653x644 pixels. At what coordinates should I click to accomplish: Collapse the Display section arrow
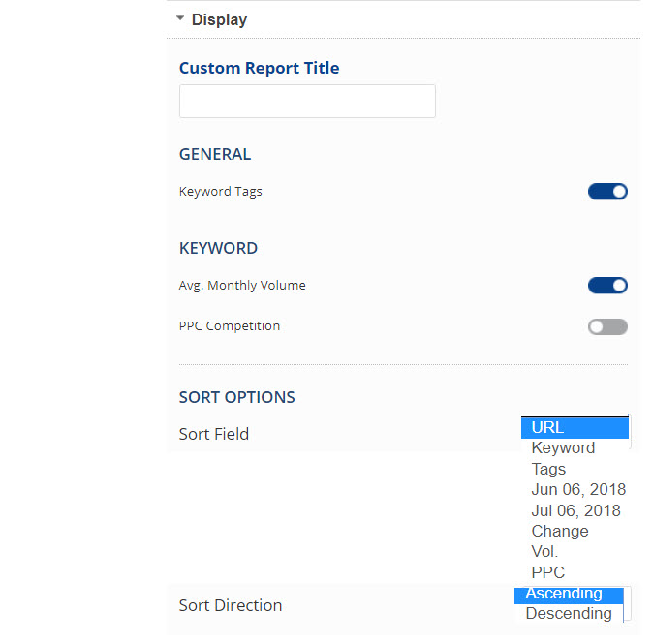pyautogui.click(x=180, y=18)
